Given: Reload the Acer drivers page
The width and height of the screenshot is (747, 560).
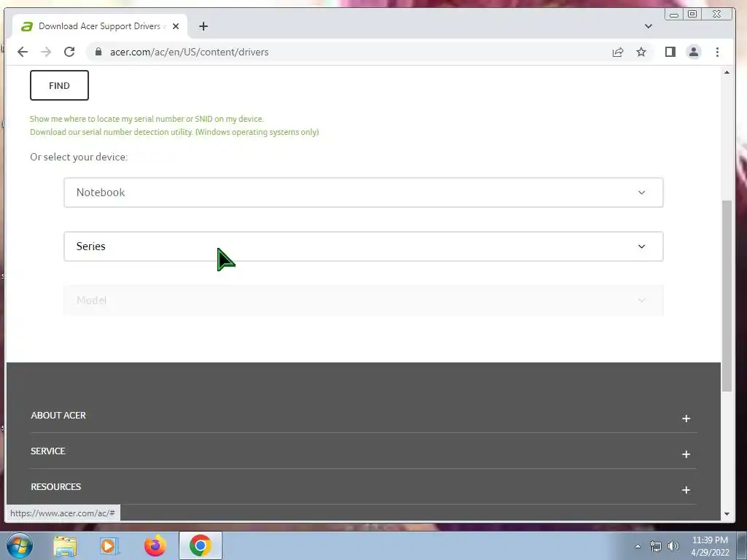Looking at the screenshot, I should coord(69,52).
